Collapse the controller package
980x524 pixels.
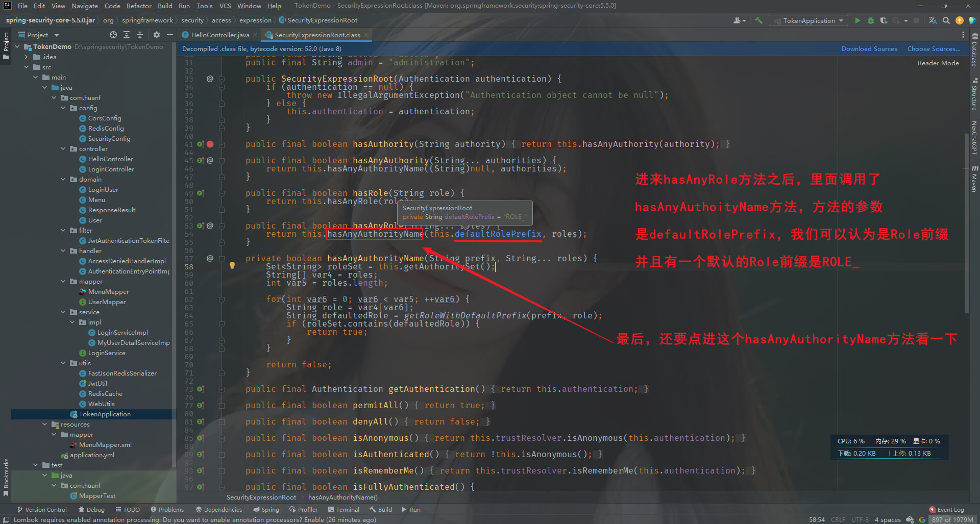(x=63, y=149)
